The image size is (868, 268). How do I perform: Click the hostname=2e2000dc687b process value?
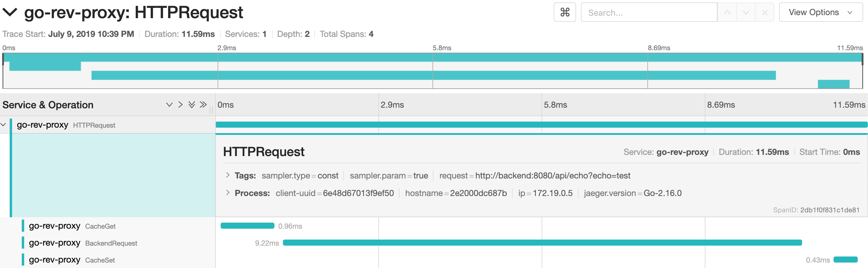456,193
